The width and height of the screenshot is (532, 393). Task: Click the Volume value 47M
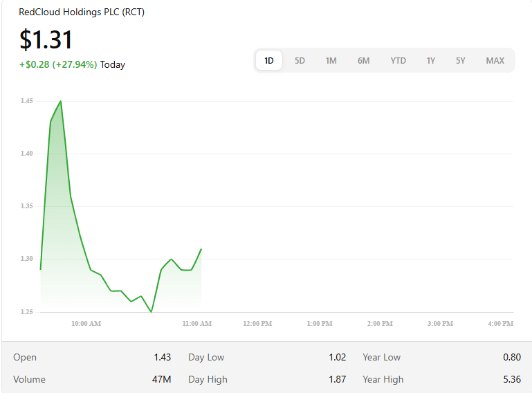pos(161,379)
